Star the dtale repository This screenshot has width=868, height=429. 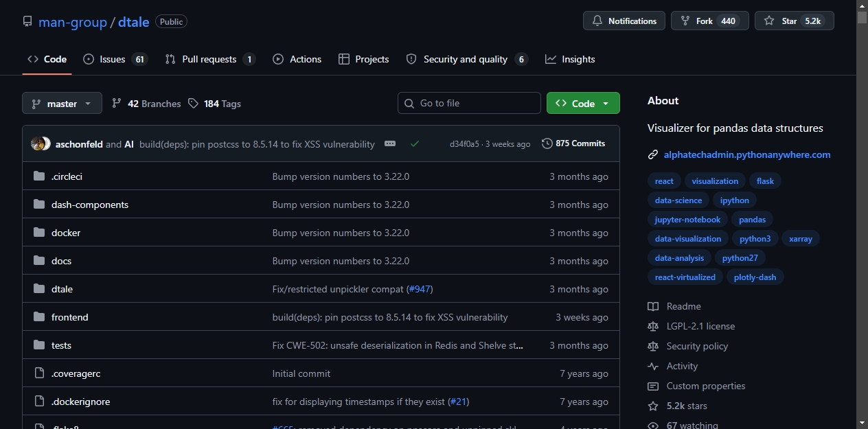(x=794, y=21)
